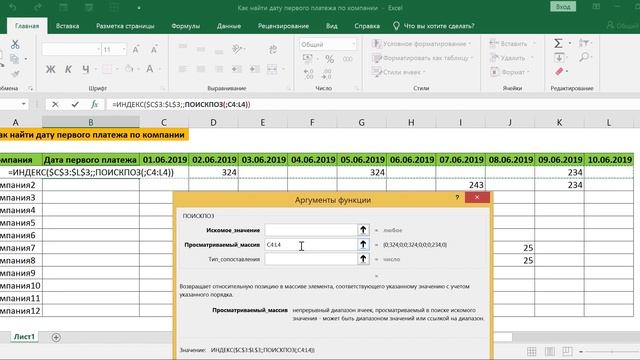Click the Вход sign-in button
The image size is (640, 360).
[563, 7]
